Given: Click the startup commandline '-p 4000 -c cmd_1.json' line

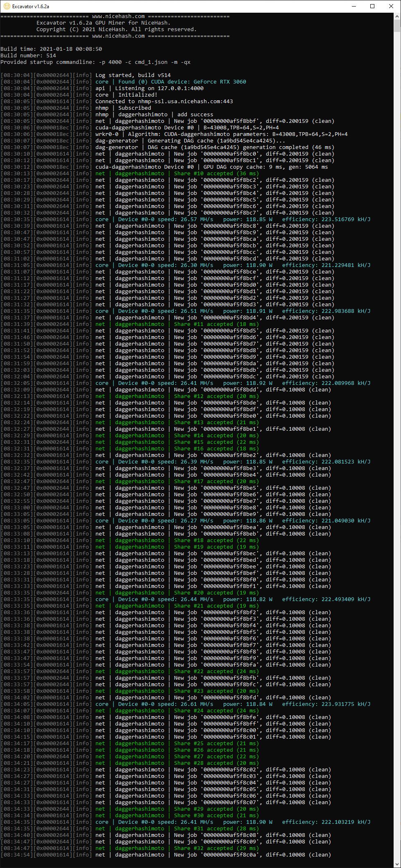Looking at the screenshot, I should (x=95, y=62).
